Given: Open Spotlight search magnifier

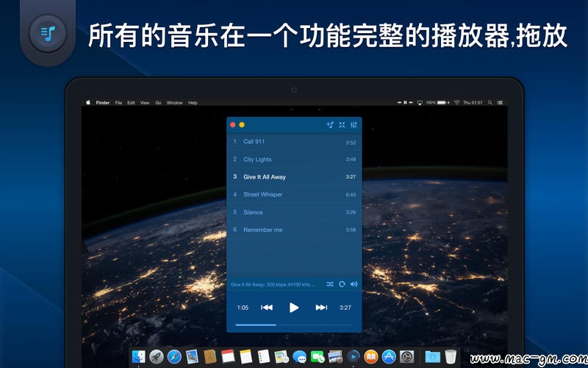Looking at the screenshot, I should point(490,102).
